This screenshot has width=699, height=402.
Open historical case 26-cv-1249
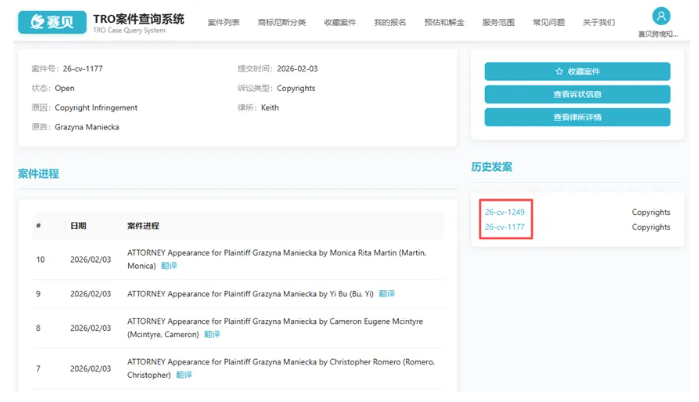coord(505,212)
